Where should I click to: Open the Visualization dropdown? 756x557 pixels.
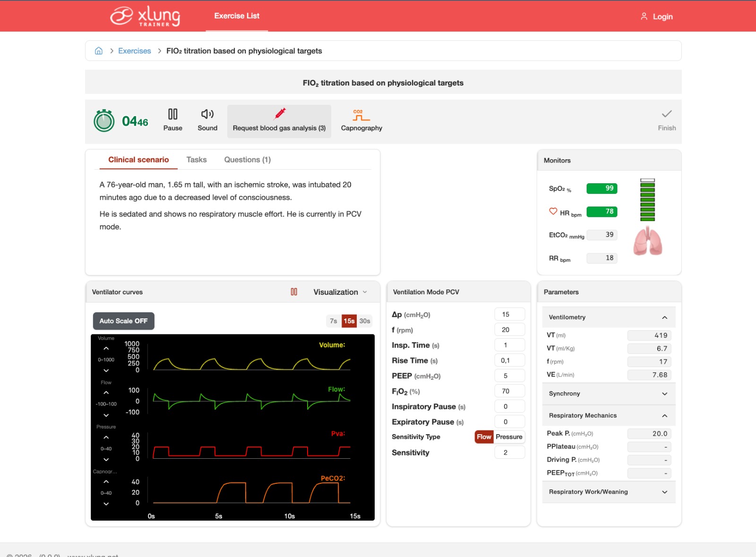pyautogui.click(x=340, y=292)
